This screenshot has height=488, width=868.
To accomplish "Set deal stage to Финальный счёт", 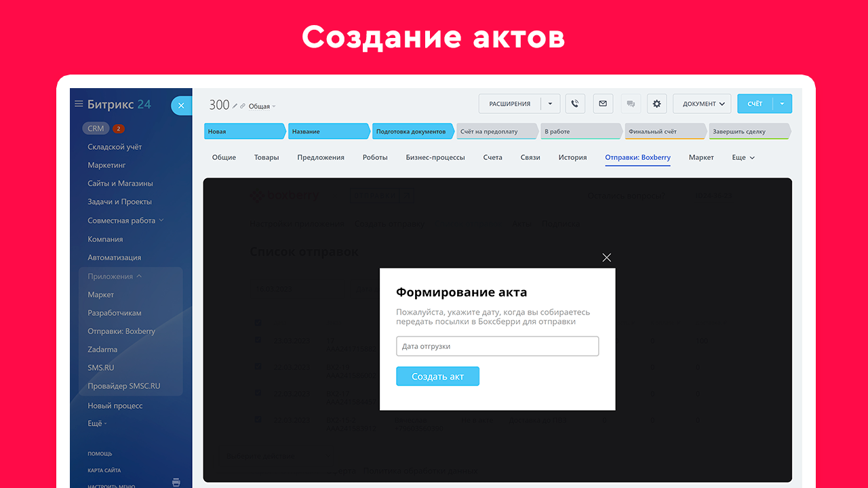I will [665, 131].
